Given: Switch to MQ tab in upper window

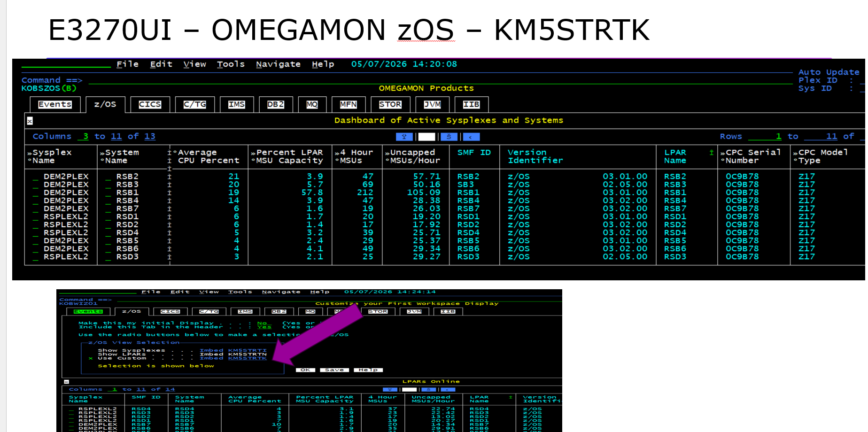Looking at the screenshot, I should coord(312,104).
